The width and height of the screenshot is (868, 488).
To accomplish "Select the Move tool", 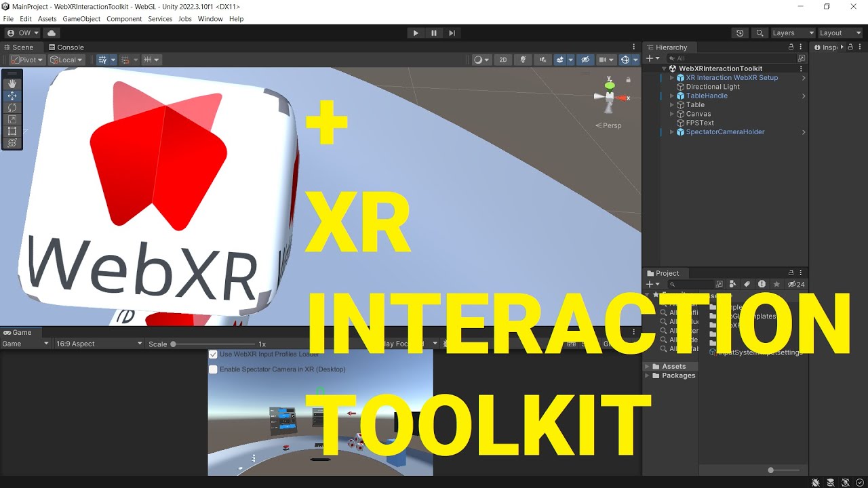I will [x=12, y=96].
